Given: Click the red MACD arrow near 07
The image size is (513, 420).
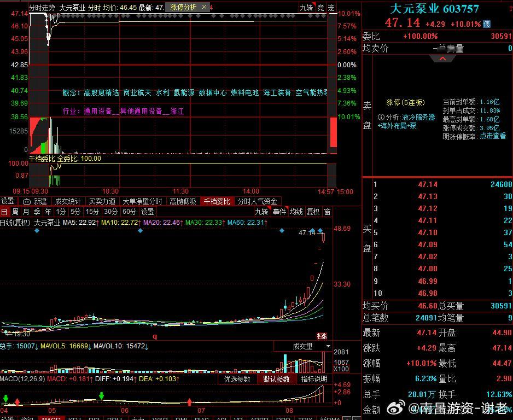Looking at the screenshot, I should [x=189, y=402].
